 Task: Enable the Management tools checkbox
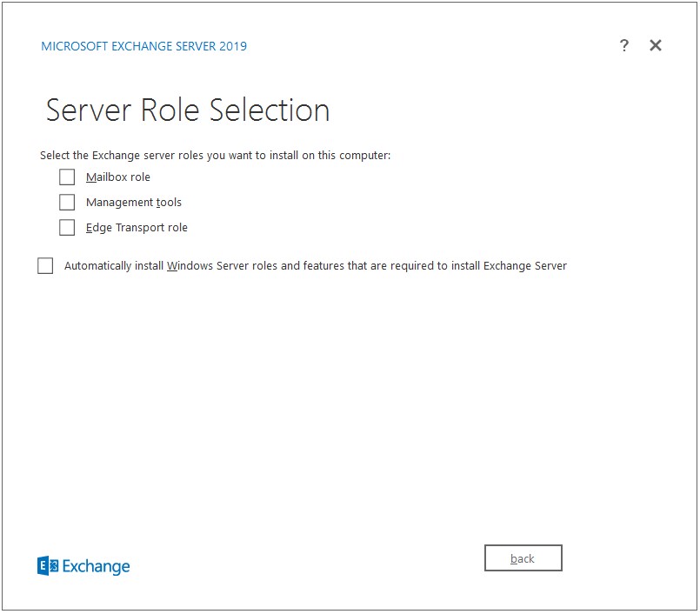[x=67, y=202]
